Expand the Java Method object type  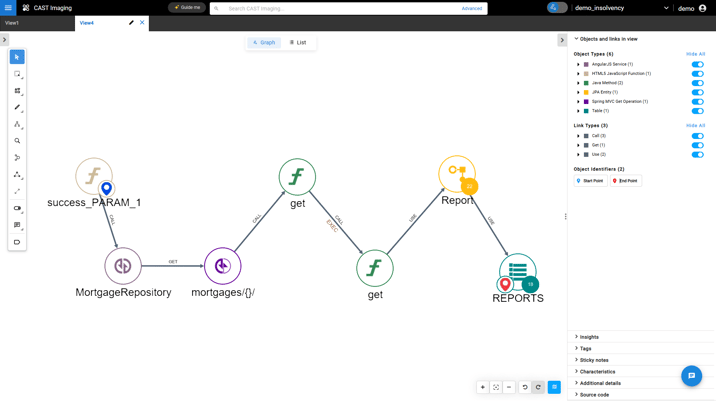pyautogui.click(x=578, y=83)
